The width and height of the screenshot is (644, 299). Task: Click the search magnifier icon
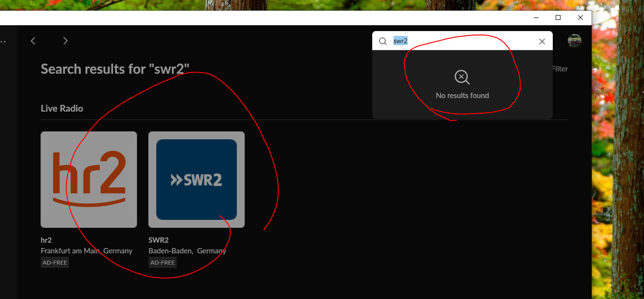coord(383,41)
